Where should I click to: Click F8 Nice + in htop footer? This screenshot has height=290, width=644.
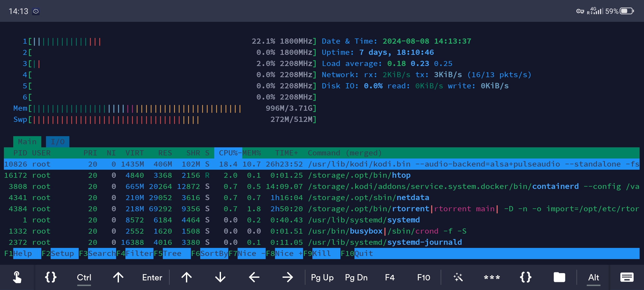[284, 253]
